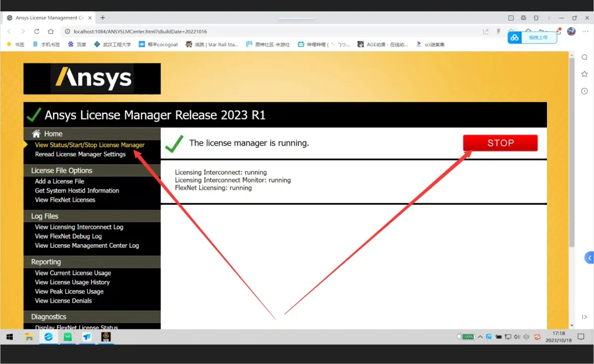Open View FlexNet Licenses
The image size is (594, 364).
click(x=65, y=200)
